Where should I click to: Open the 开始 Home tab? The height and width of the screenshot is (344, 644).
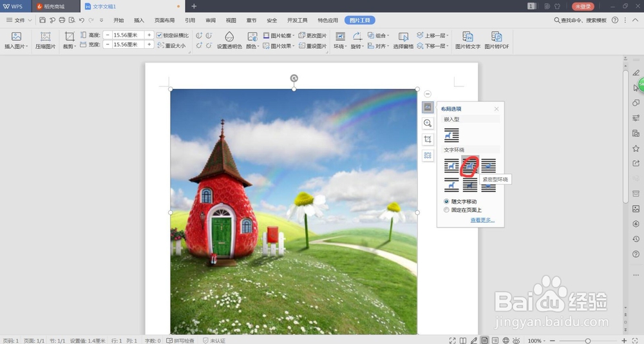(118, 20)
